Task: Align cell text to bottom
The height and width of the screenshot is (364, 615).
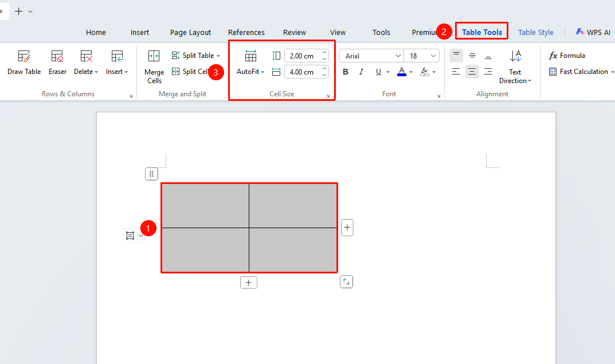Action: (x=488, y=56)
